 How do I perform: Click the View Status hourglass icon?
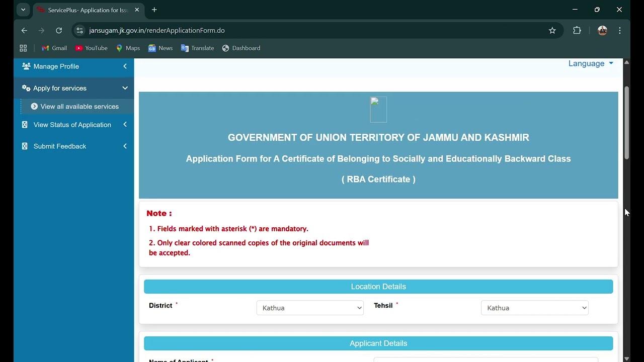pos(25,125)
